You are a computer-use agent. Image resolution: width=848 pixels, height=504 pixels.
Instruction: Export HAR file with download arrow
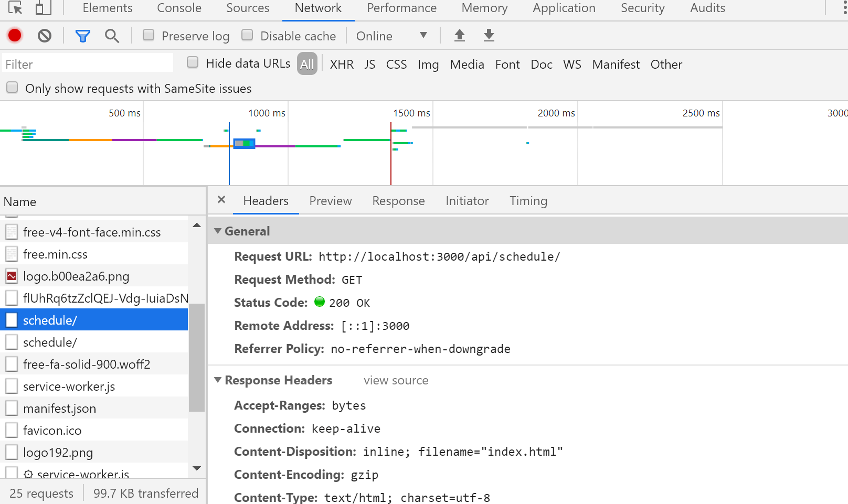[489, 35]
